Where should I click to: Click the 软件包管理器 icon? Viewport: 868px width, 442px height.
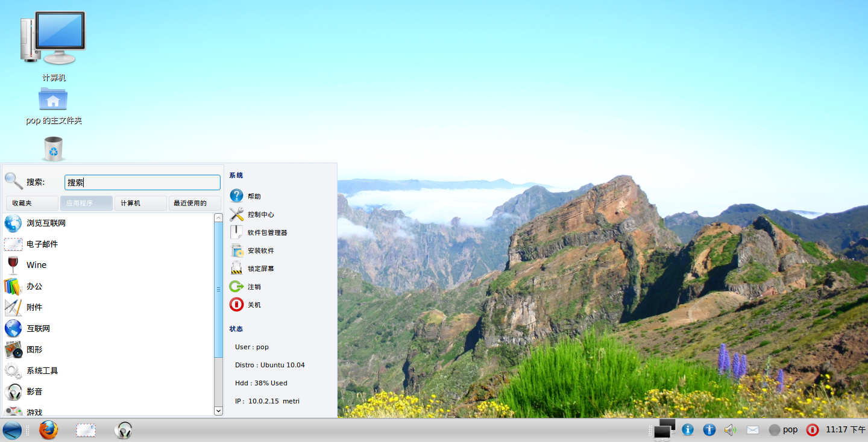(237, 232)
